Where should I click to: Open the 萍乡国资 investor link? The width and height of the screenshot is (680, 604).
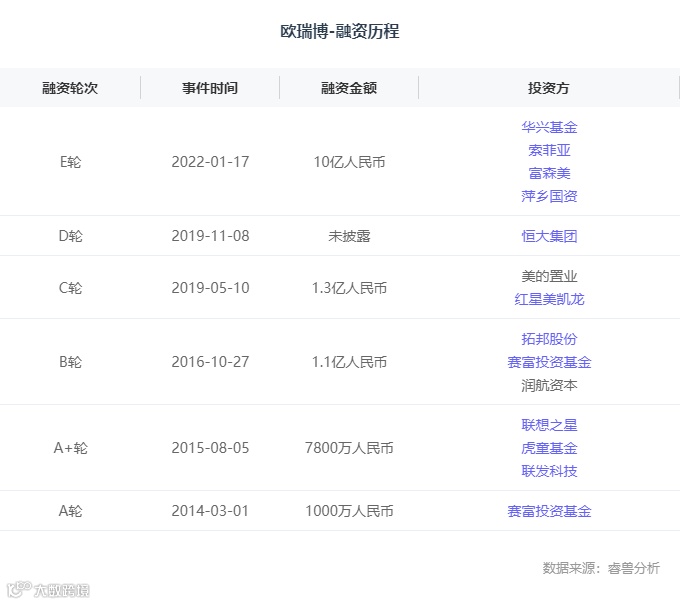[549, 196]
